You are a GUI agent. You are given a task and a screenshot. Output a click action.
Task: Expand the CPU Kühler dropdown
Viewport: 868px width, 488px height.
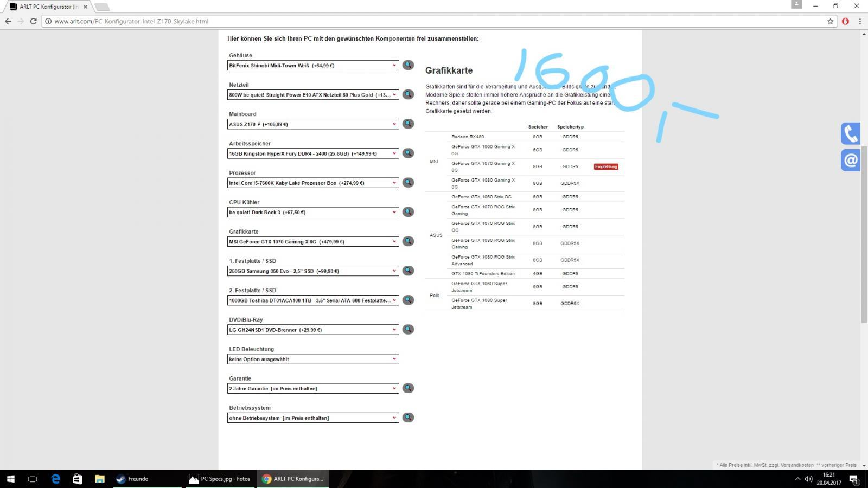pyautogui.click(x=313, y=212)
